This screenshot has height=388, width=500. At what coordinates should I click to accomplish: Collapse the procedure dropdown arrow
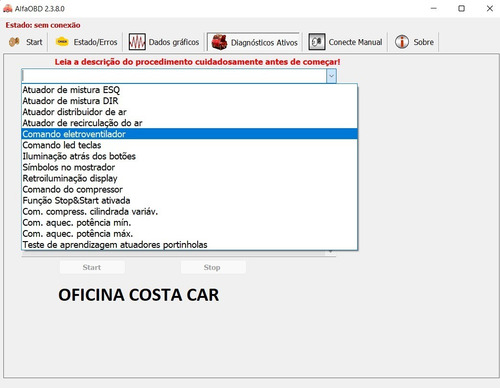331,76
